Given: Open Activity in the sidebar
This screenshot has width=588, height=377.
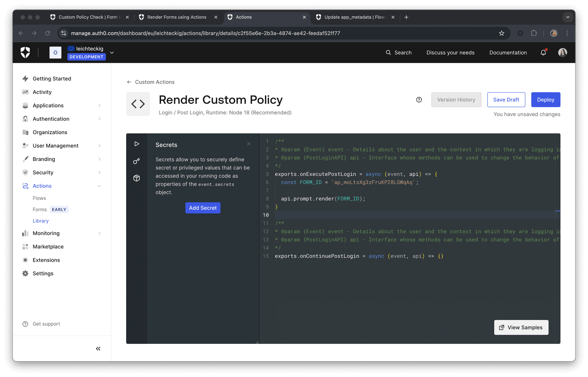Looking at the screenshot, I should click(x=42, y=92).
